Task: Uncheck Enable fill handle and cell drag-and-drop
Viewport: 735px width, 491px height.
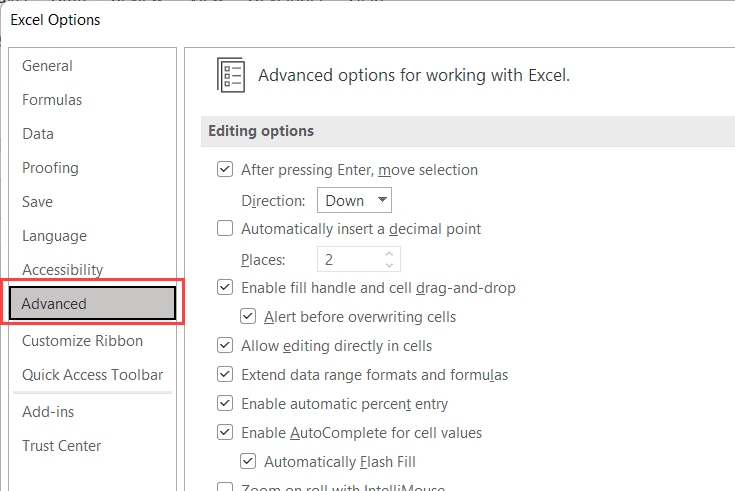Action: coord(225,288)
